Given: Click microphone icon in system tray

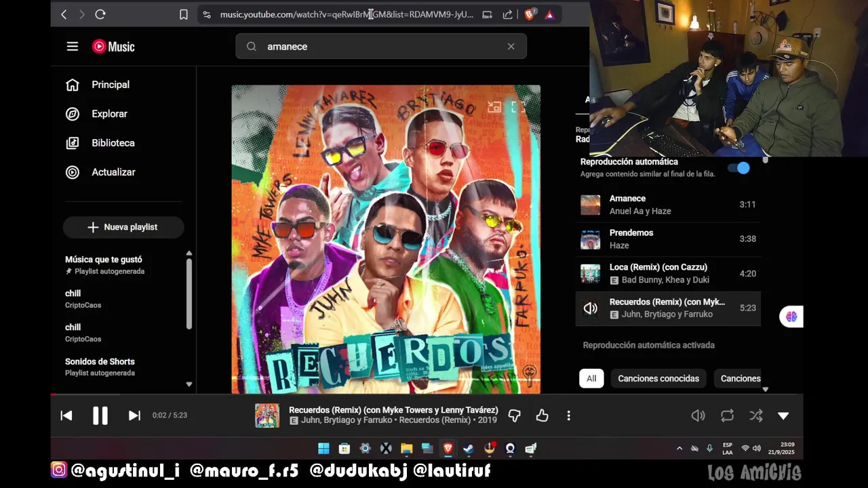Looking at the screenshot, I should 709,448.
